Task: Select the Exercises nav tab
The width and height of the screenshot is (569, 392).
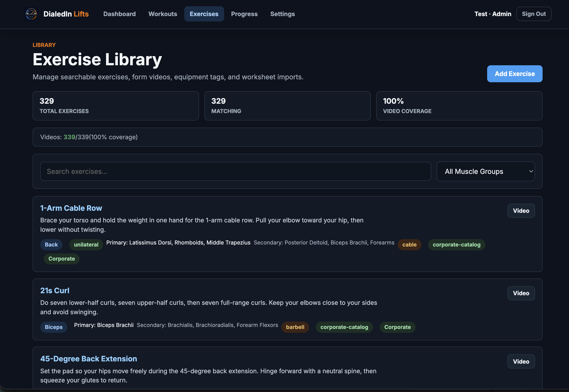Action: 204,14
